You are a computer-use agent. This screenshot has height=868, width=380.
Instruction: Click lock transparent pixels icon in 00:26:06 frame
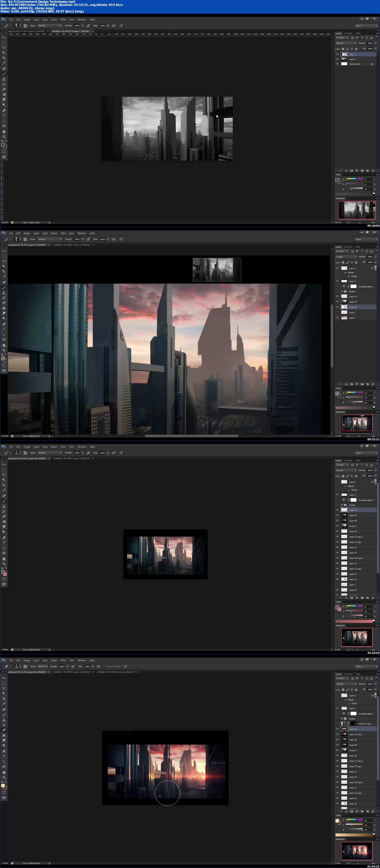point(343,49)
